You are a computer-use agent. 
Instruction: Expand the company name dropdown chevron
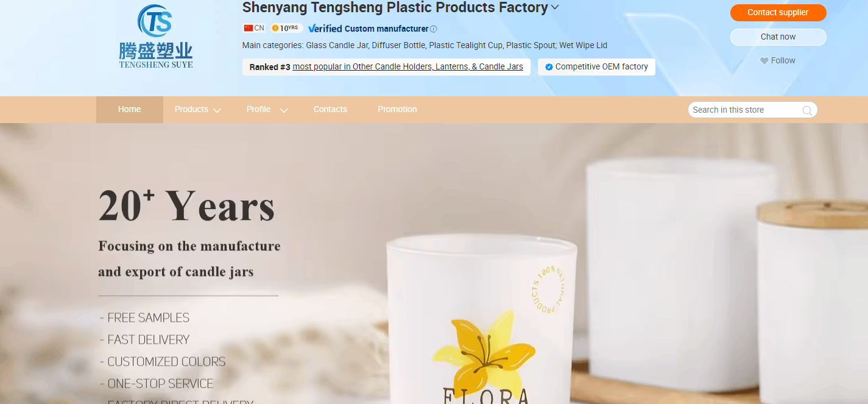click(x=555, y=8)
